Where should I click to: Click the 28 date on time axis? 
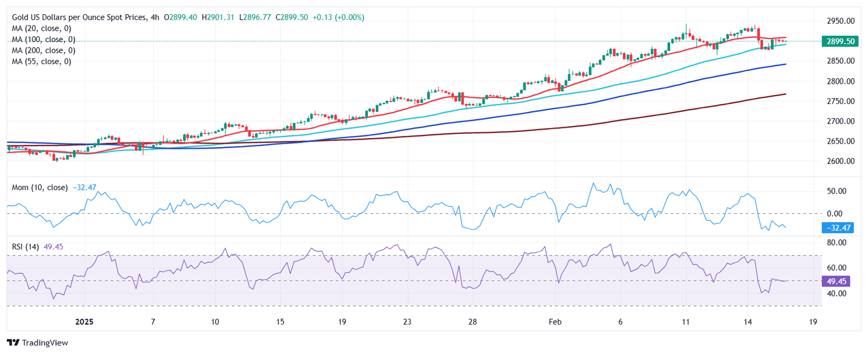click(x=473, y=321)
